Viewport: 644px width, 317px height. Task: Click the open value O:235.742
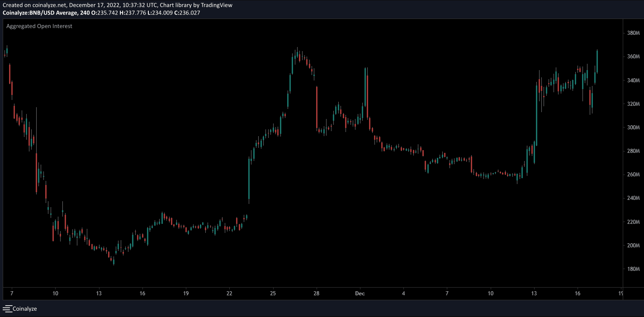[x=105, y=13]
